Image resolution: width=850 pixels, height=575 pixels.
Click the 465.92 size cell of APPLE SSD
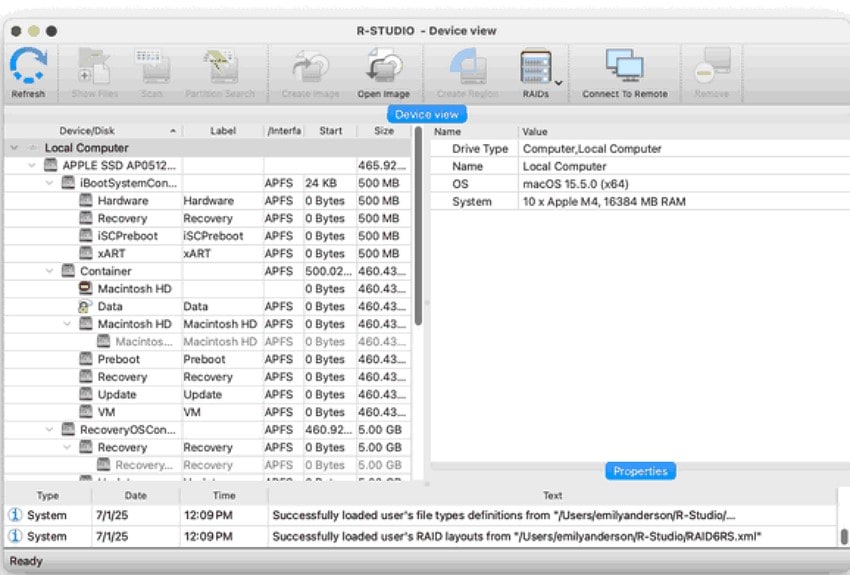(382, 165)
